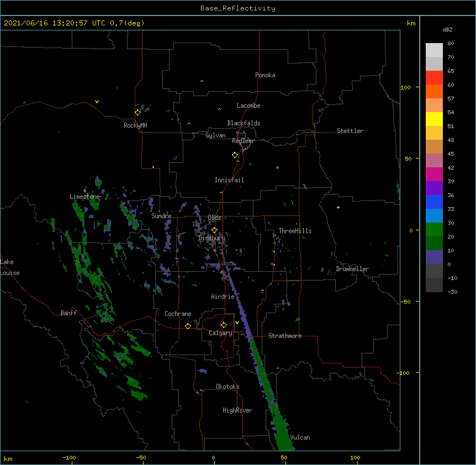Click the 80 value on dBZ scale
476x465 pixels.
tap(451, 44)
